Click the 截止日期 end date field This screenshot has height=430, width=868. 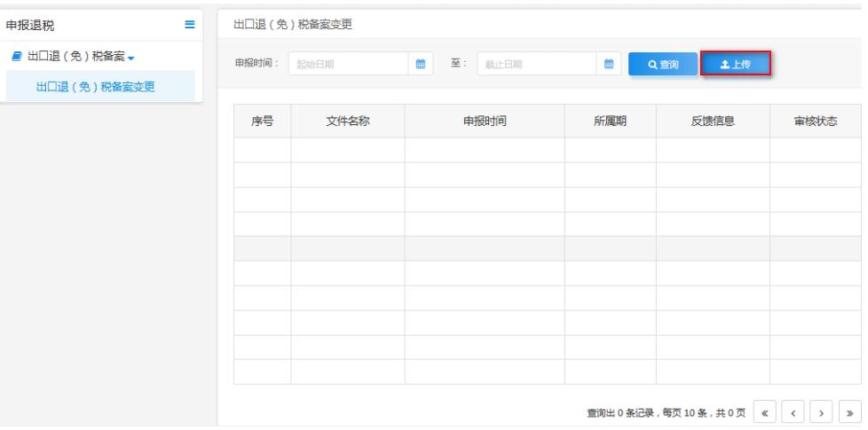pos(537,63)
